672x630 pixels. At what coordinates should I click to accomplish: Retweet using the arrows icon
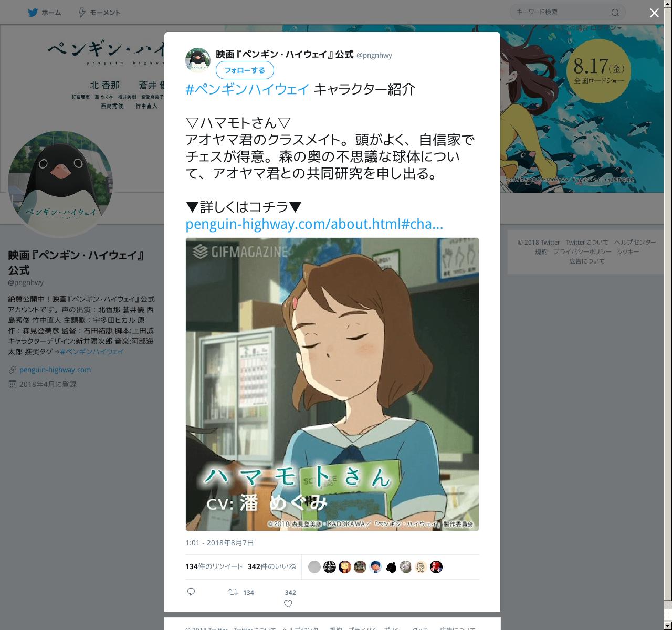[233, 592]
